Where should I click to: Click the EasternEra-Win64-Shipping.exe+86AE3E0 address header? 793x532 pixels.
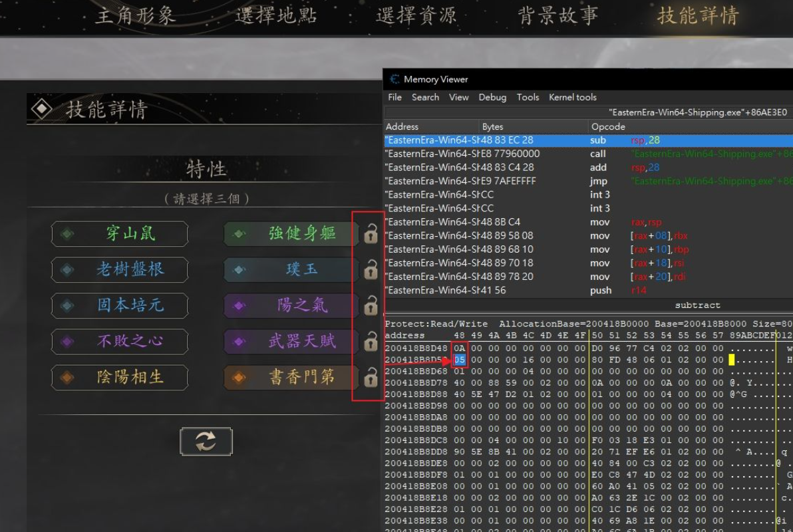click(698, 112)
